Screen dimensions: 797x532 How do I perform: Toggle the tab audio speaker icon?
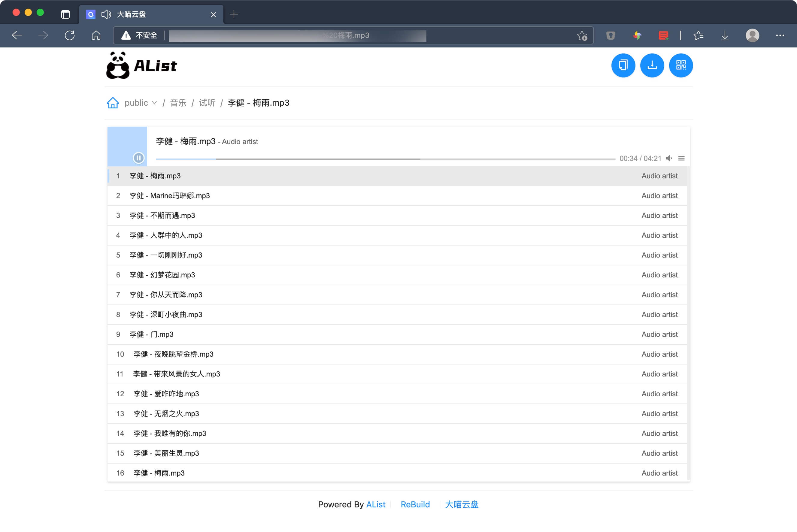tap(106, 14)
